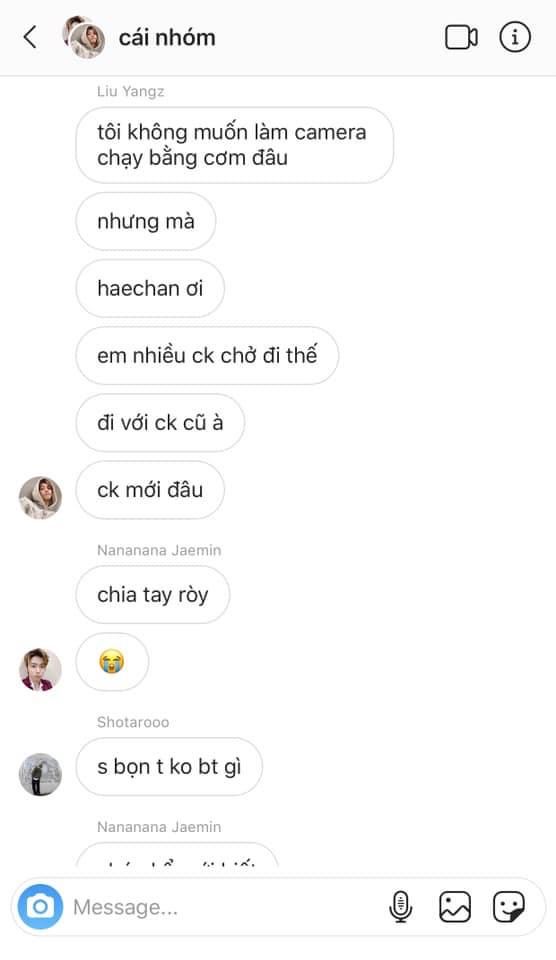Select the 'haechan ơi' message bubble
556x960 pixels.
pyautogui.click(x=150, y=288)
